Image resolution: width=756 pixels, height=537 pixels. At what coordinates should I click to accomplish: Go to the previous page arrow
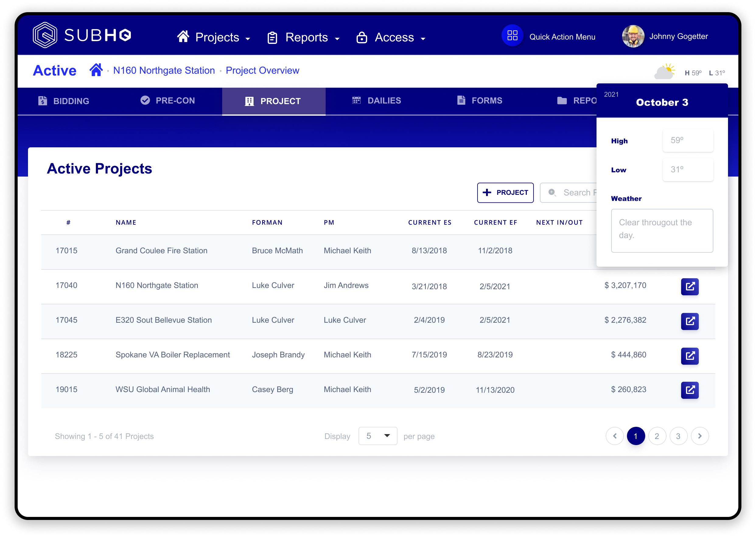tap(614, 436)
